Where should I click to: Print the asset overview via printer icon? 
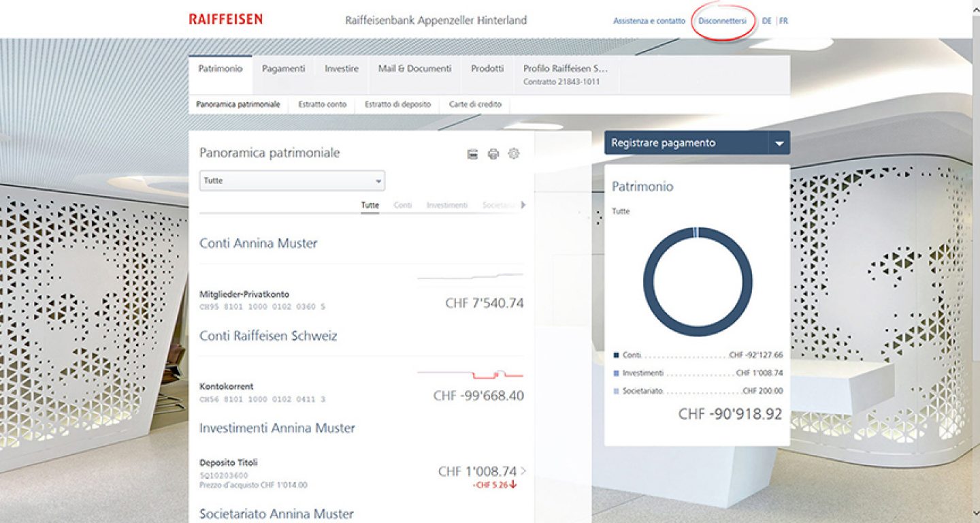[x=493, y=154]
